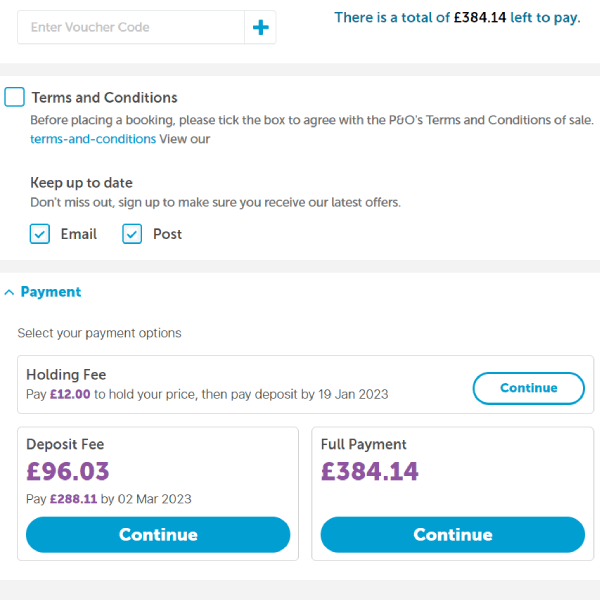Click the Post label text
Screen dimensions: 600x600
point(167,234)
